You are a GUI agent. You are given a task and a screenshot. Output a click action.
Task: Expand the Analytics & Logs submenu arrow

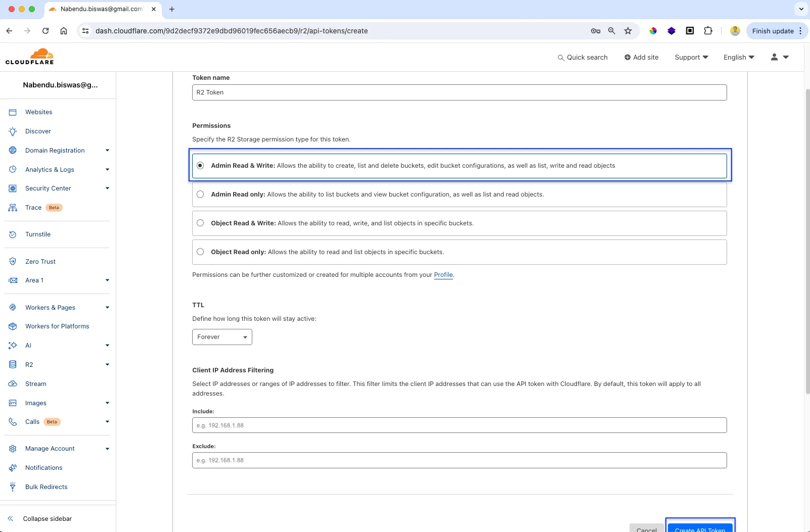(x=107, y=170)
